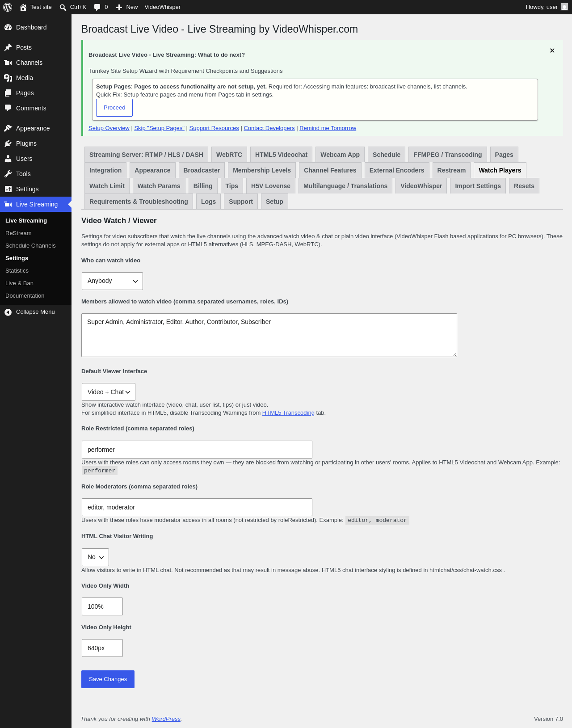Click the Users person icon
Image resolution: width=572 pixels, height=728 pixels.
pyautogui.click(x=8, y=159)
